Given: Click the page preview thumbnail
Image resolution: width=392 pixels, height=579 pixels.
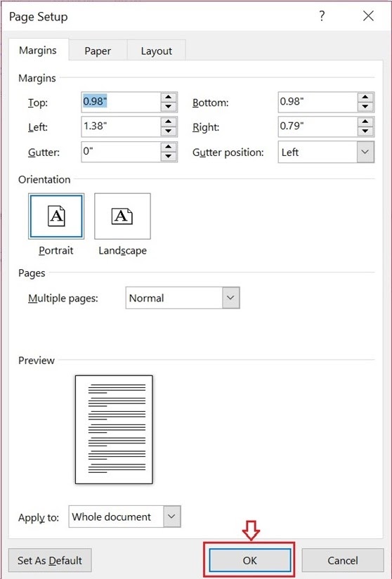Looking at the screenshot, I should pos(114,429).
